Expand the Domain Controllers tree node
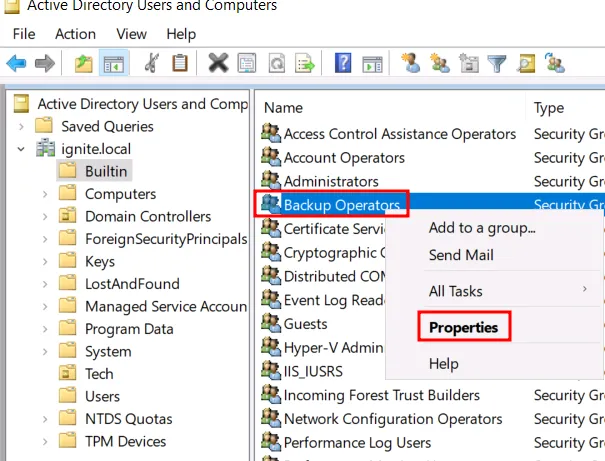Image resolution: width=605 pixels, height=461 pixels. pos(44,216)
